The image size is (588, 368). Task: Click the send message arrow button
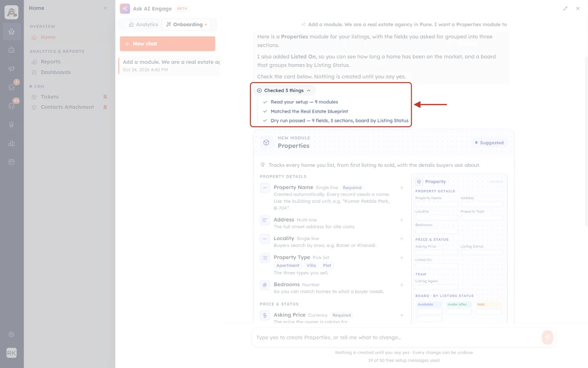(x=547, y=337)
